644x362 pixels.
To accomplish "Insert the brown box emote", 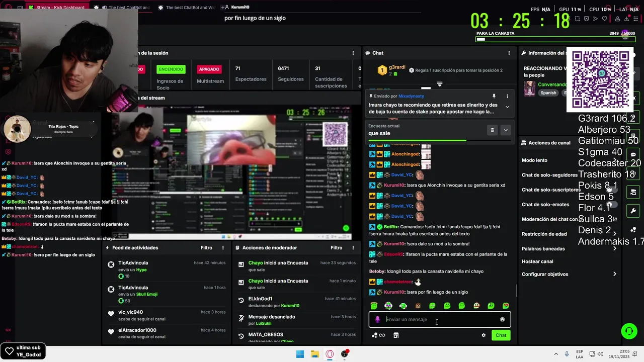I will tap(418, 306).
